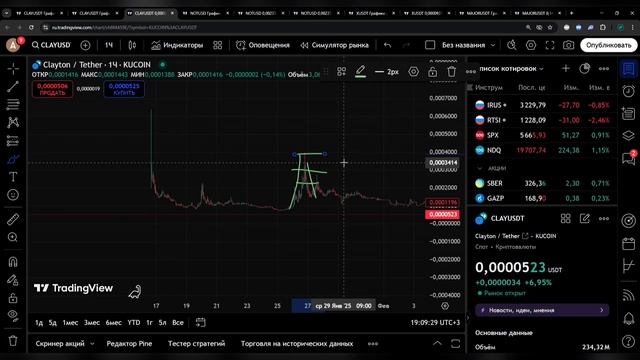
Task: Open the 1Ч timeframe selector
Action: (109, 45)
